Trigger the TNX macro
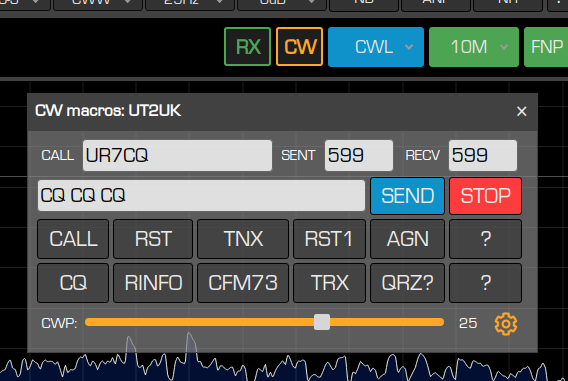The height and width of the screenshot is (381, 568). (243, 239)
